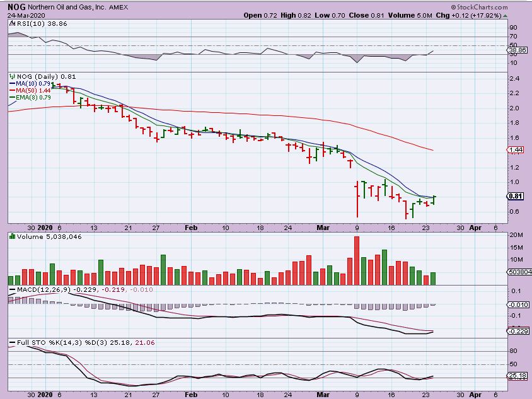Click the Feb label under price panel
This screenshot has height=399, width=532.
[x=191, y=228]
